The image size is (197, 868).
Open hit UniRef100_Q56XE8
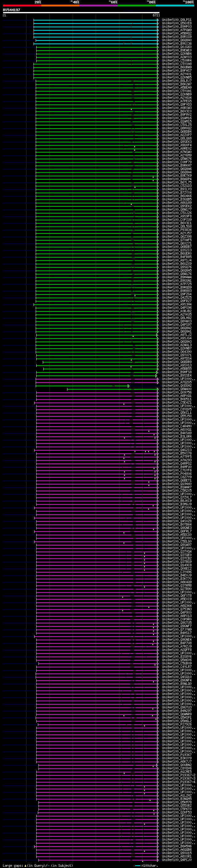point(176,23)
